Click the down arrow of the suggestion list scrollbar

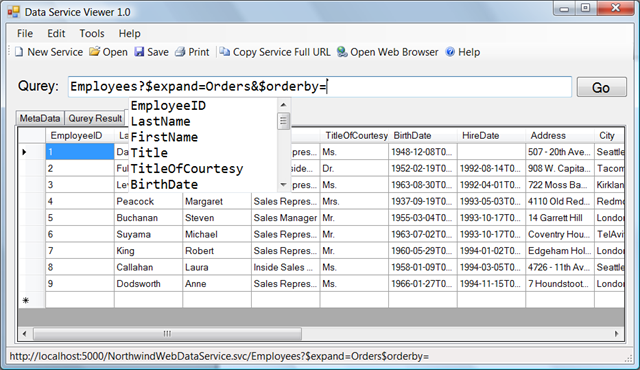[283, 185]
